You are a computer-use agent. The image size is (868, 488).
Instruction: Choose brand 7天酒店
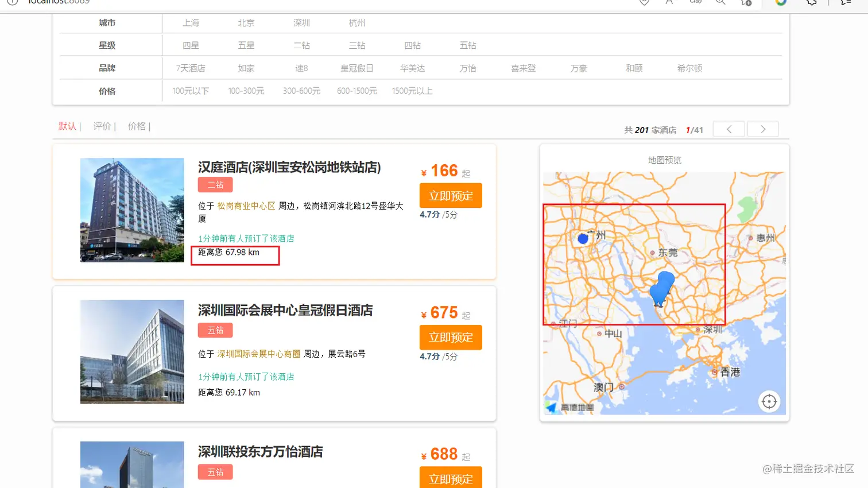191,68
